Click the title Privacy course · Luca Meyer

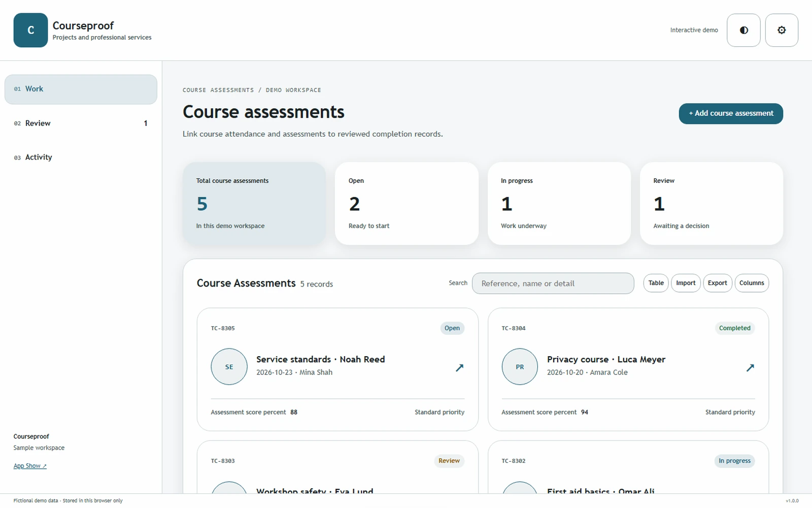606,359
